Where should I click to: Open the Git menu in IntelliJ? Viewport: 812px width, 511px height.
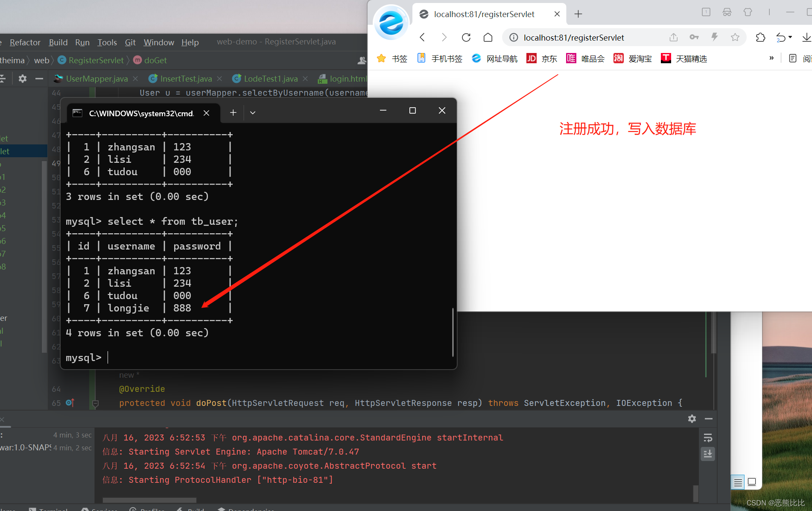point(130,42)
